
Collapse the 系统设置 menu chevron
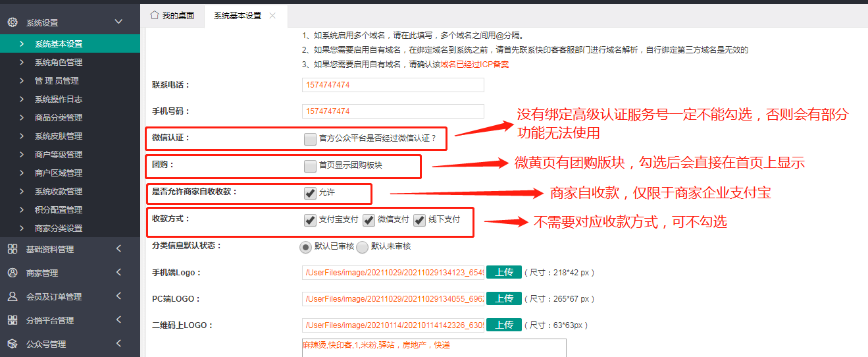(118, 22)
